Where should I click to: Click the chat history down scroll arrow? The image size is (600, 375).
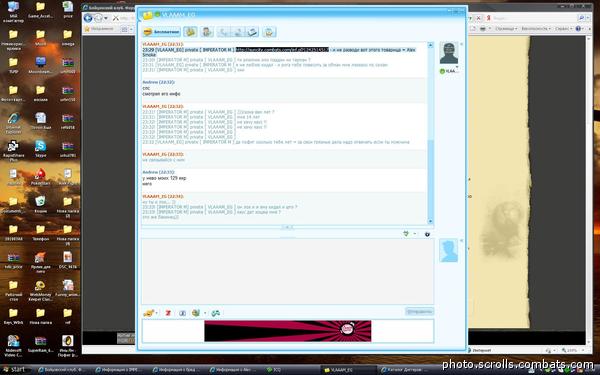point(430,221)
